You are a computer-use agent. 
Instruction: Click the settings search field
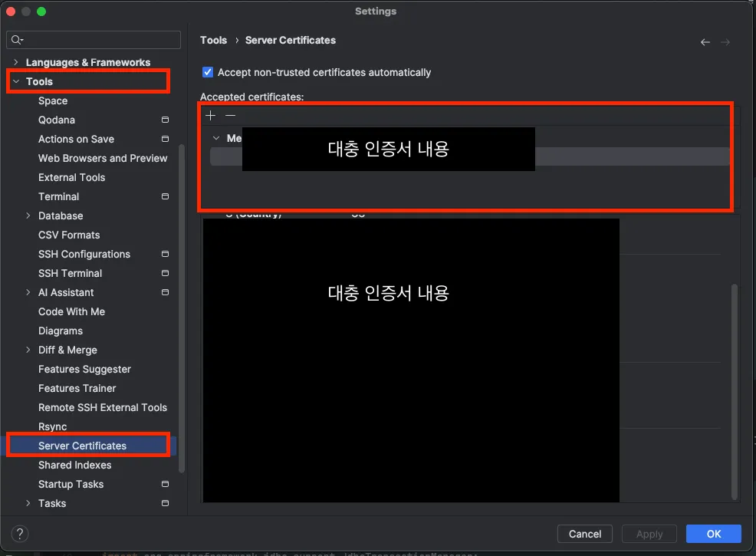[x=94, y=40]
